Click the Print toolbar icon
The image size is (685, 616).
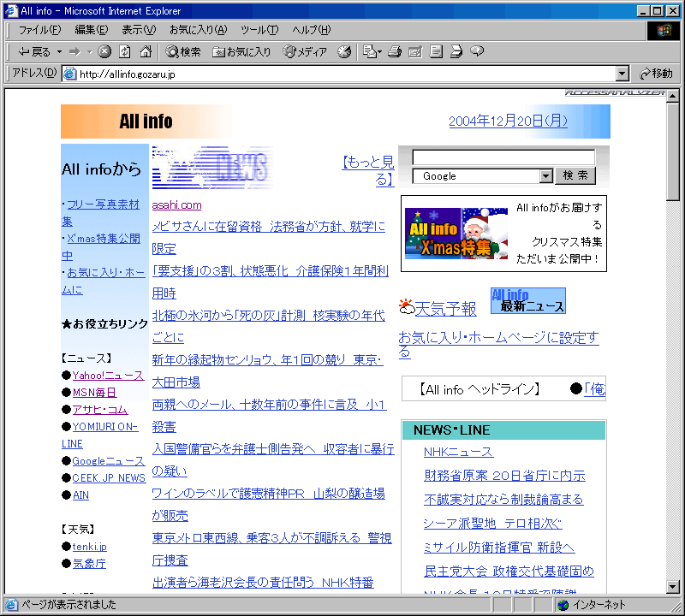coord(395,51)
